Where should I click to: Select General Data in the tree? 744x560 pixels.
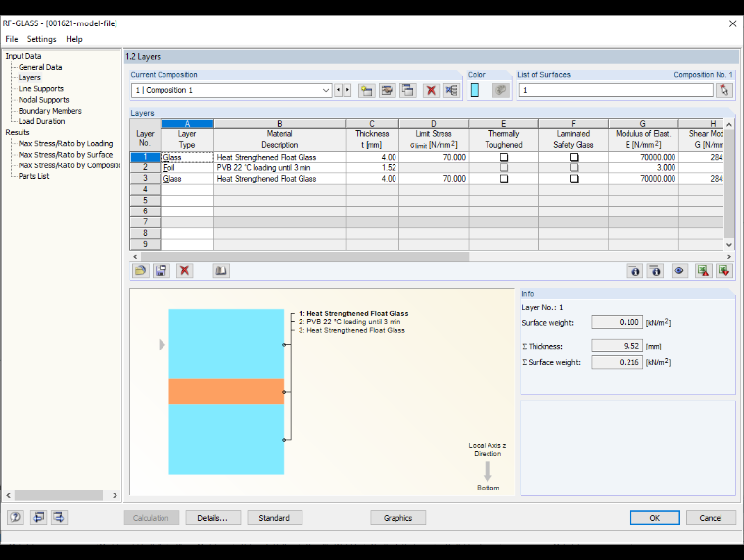click(x=40, y=67)
